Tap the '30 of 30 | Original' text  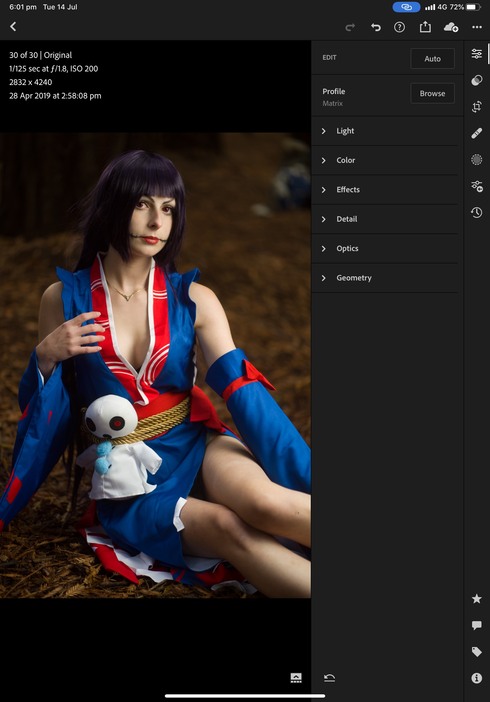[x=40, y=55]
